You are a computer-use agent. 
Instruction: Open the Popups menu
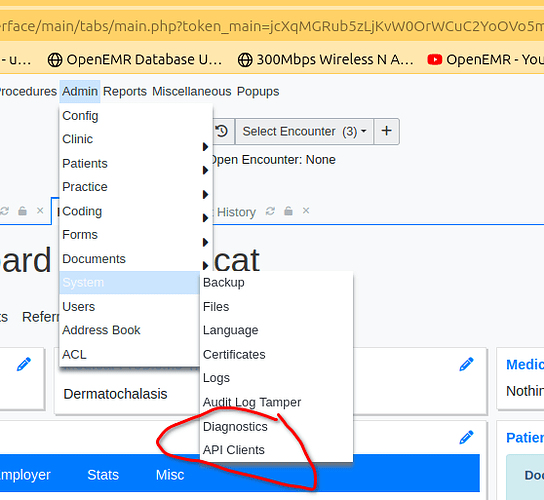point(258,92)
